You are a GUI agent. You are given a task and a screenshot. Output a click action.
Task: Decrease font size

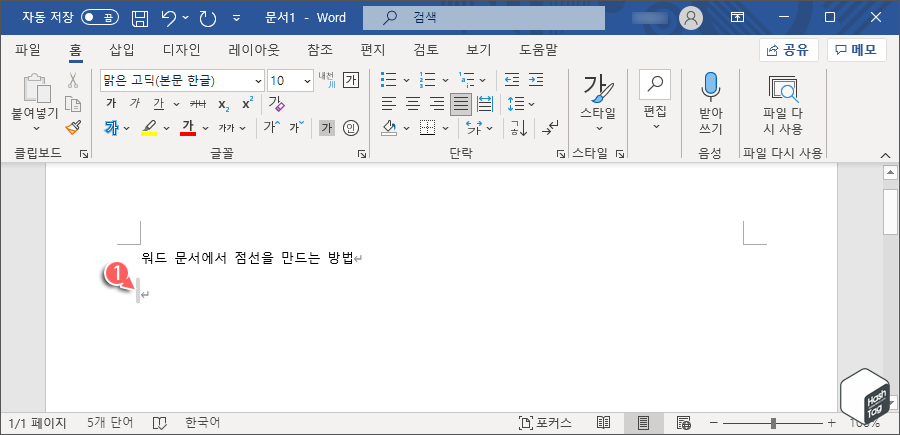click(297, 127)
